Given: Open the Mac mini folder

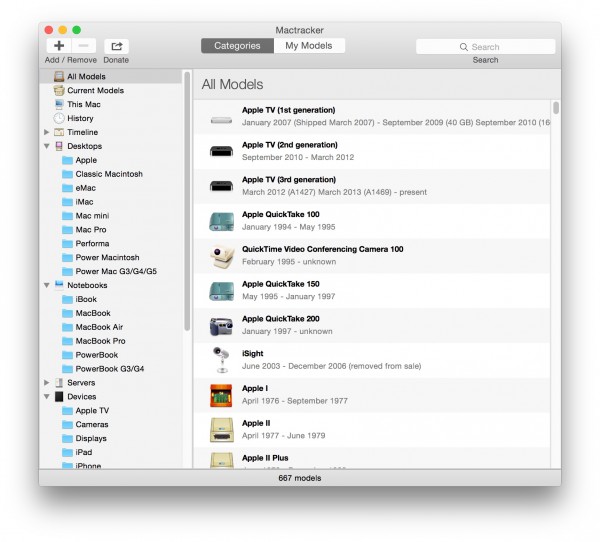Looking at the screenshot, I should [x=85, y=215].
